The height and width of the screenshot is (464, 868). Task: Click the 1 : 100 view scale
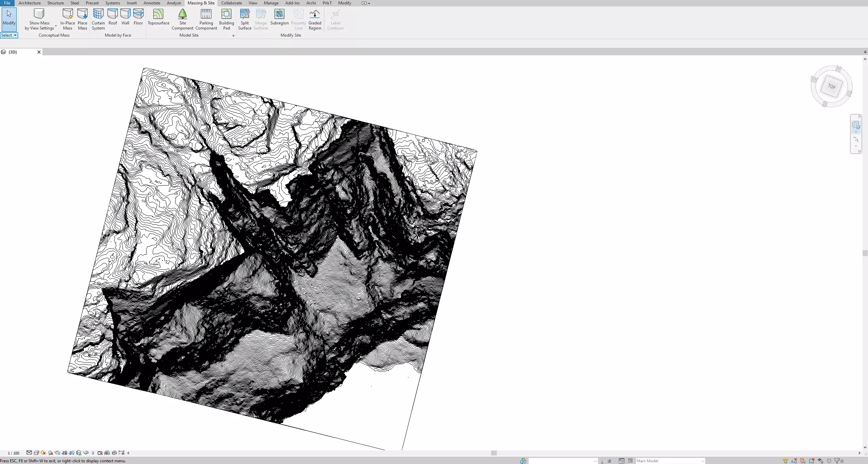(14, 453)
